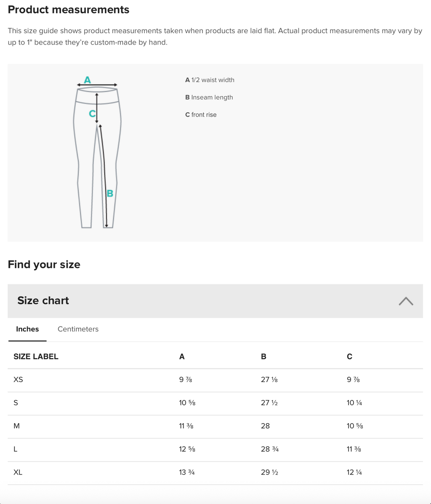Click column header C in size table
This screenshot has width=431, height=504.
click(x=349, y=356)
